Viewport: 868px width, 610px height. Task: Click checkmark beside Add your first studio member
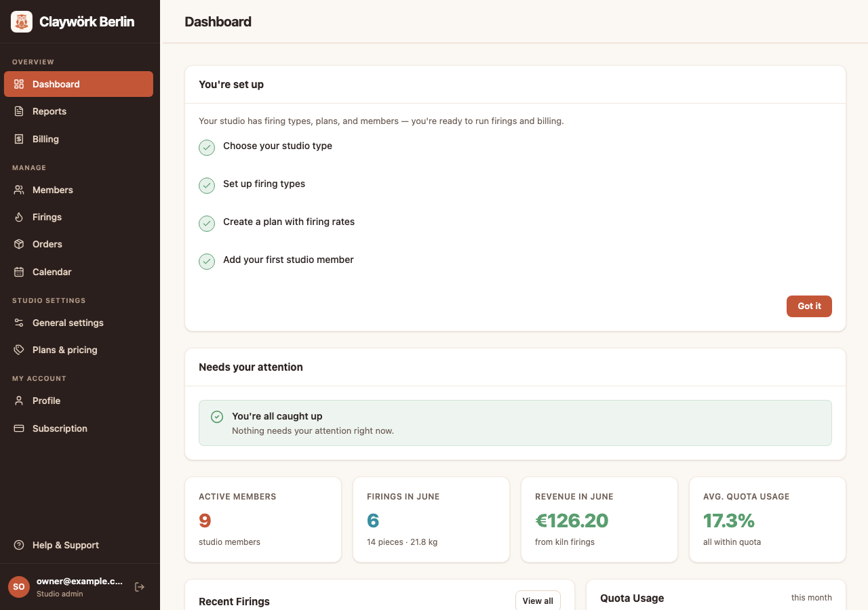click(207, 262)
